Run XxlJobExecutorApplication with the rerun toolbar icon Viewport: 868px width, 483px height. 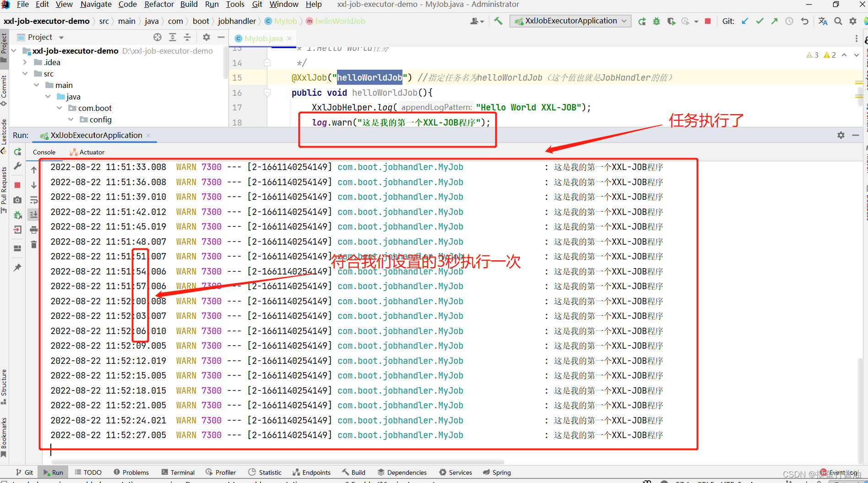[642, 21]
